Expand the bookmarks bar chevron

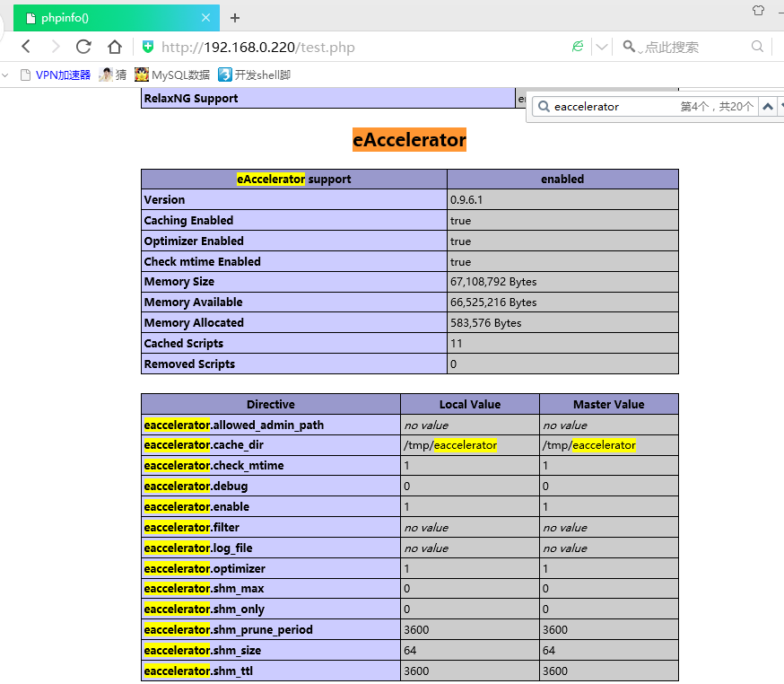(5, 75)
